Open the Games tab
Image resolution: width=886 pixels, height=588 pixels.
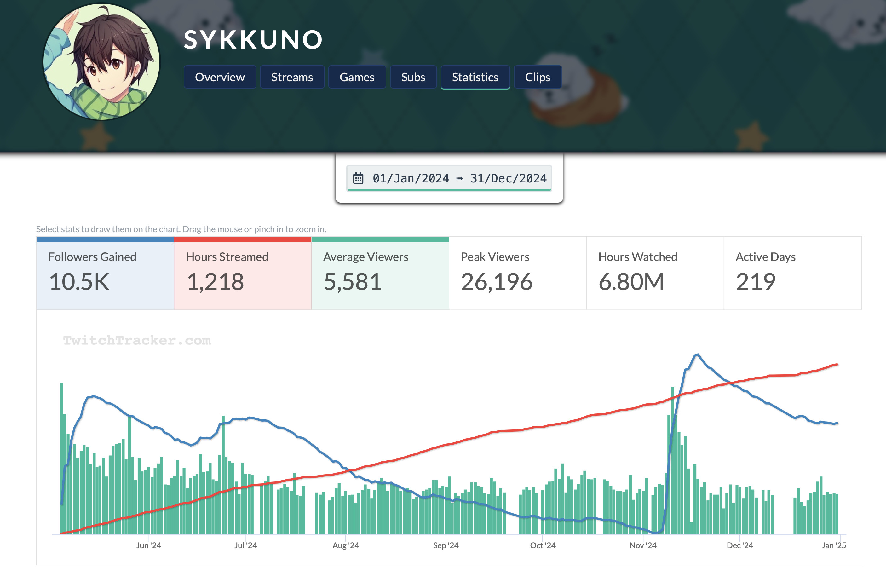357,77
